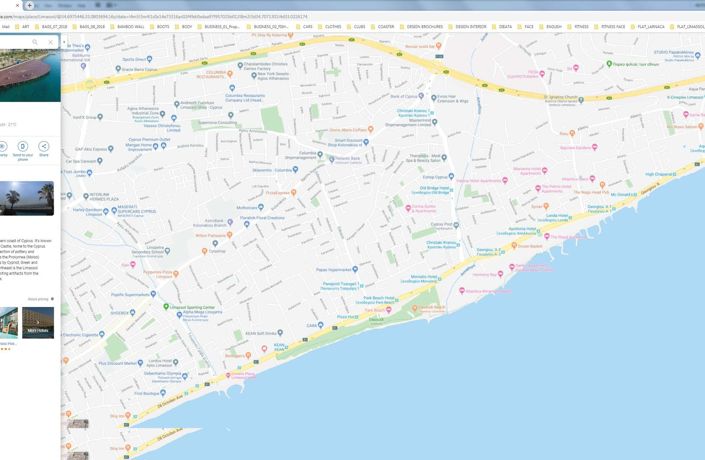
Task: Click the Park Beach Hotel pin
Action: 398,298
